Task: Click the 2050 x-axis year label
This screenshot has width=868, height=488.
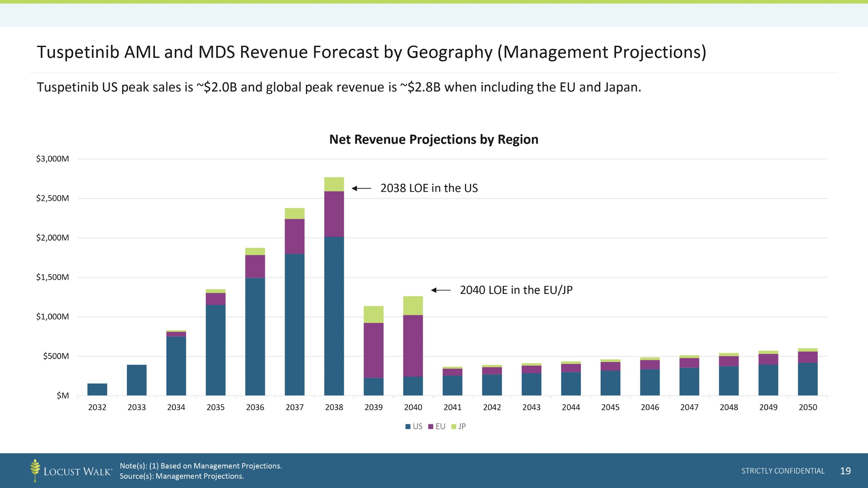Action: [808, 408]
